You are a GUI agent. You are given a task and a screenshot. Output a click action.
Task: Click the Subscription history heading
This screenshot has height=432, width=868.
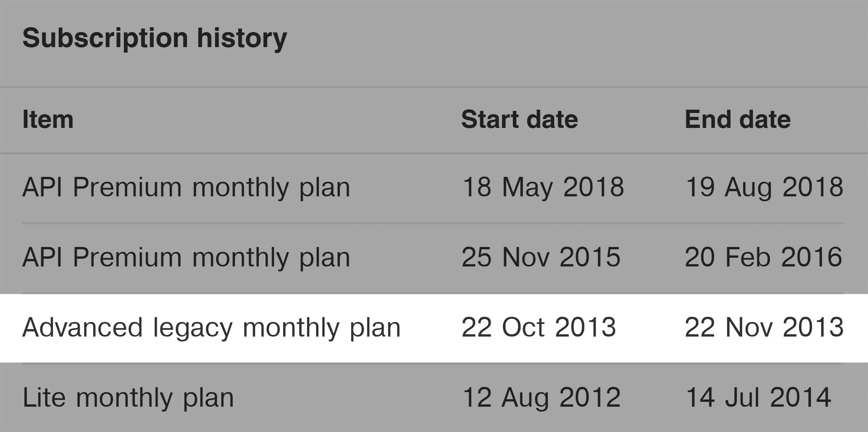[155, 38]
